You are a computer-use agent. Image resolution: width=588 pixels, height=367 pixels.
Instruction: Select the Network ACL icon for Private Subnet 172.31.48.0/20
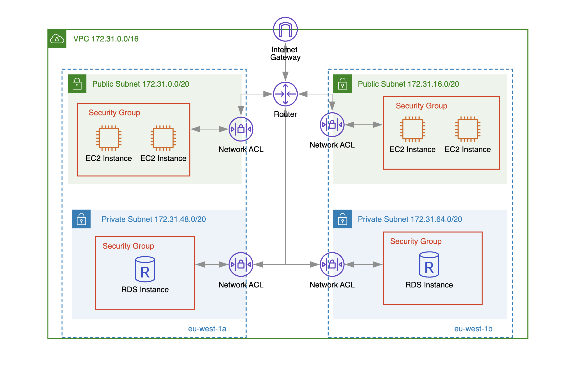(x=241, y=265)
